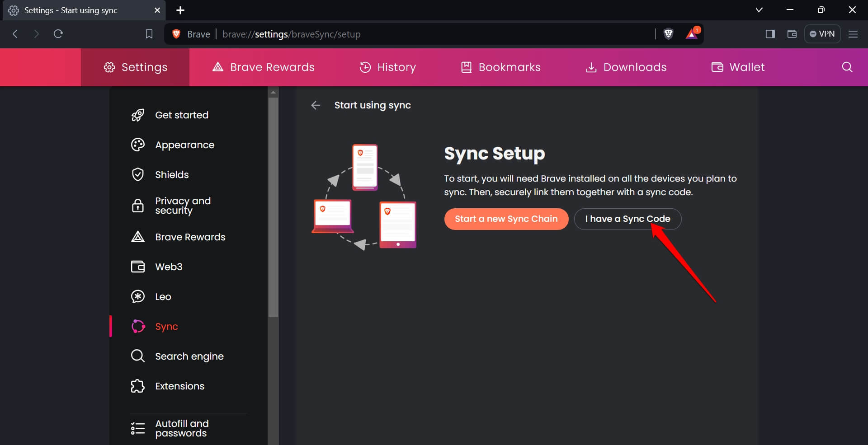This screenshot has height=445, width=868.
Task: Click the Shields icon in sidebar
Action: pos(138,175)
